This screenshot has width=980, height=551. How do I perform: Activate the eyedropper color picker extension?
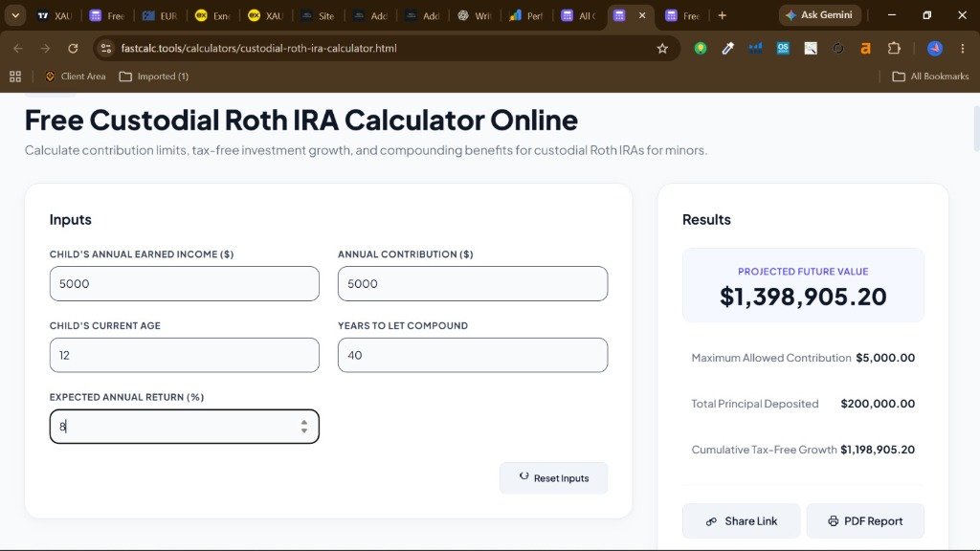click(x=727, y=48)
